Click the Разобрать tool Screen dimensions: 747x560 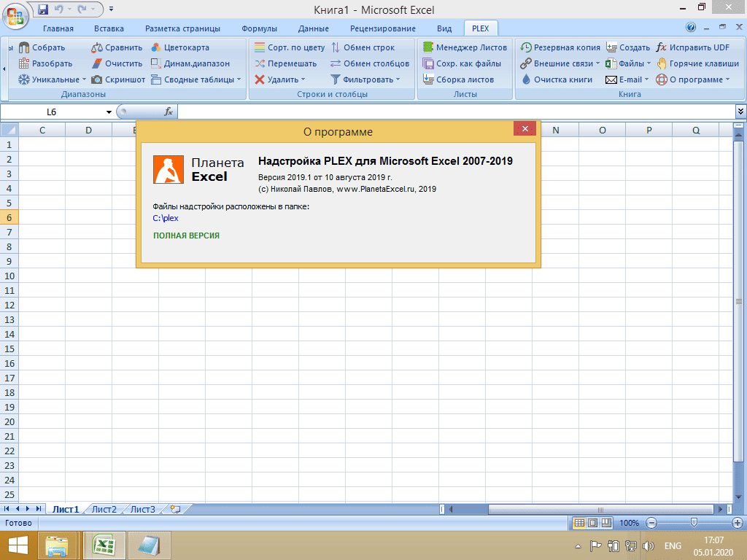[45, 63]
